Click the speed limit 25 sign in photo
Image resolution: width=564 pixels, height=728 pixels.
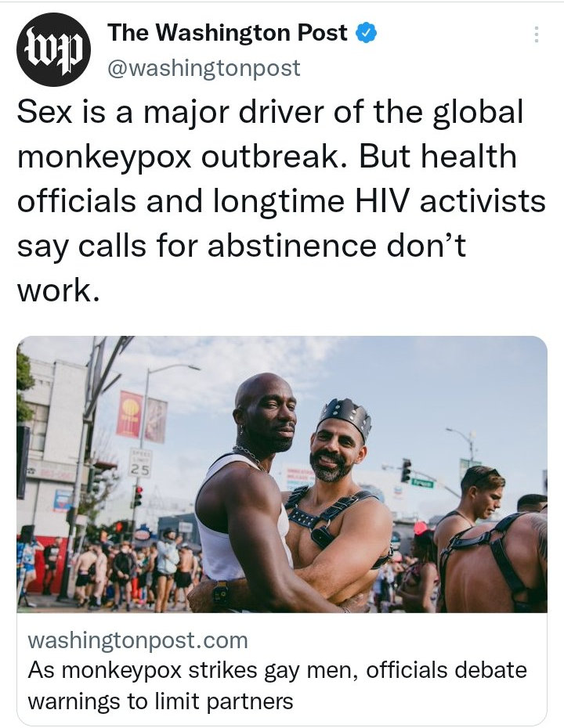(139, 463)
